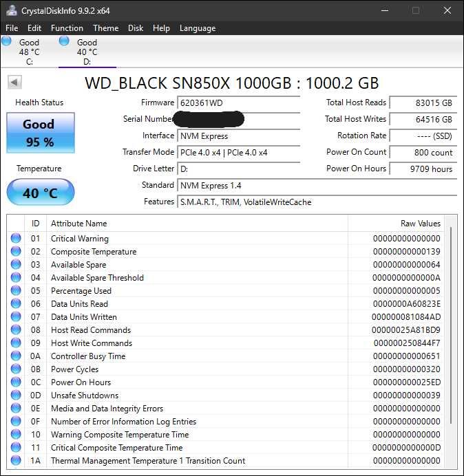Click the CrystalDiskInfo app icon in title bar
The height and width of the screenshot is (476, 464).
(x=12, y=10)
